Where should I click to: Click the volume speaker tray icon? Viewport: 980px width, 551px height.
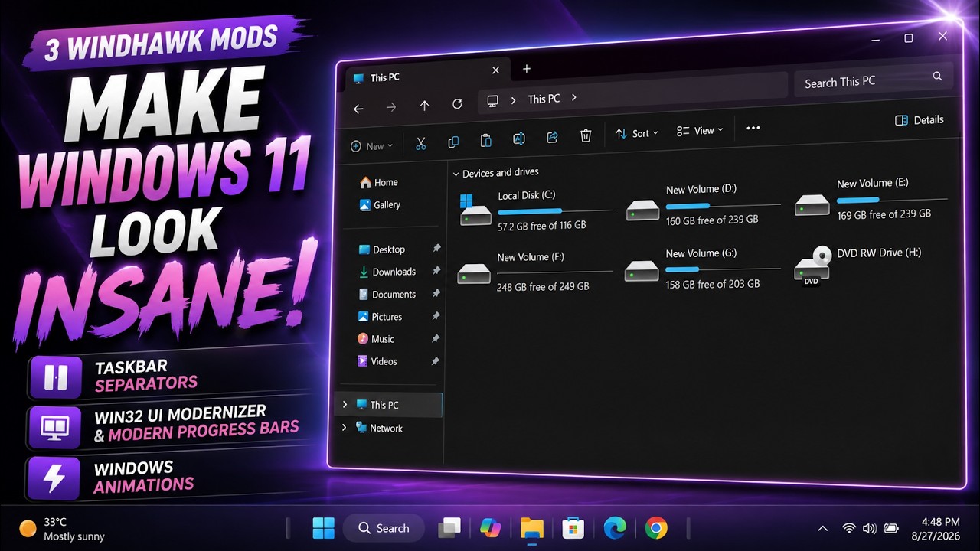(x=870, y=528)
